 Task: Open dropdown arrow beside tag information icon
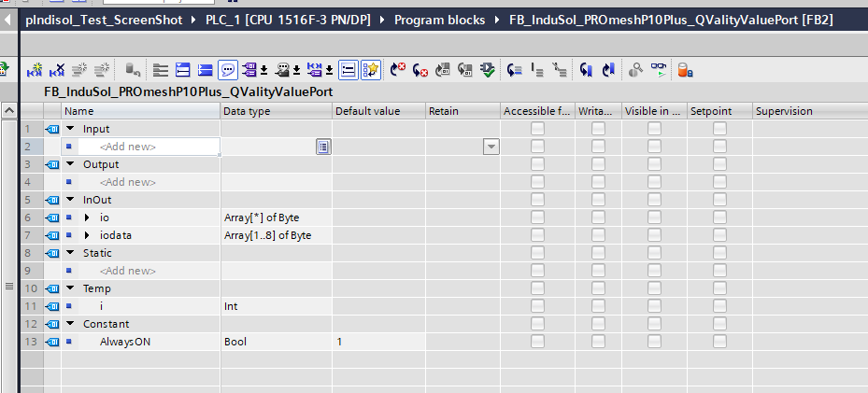tap(297, 70)
